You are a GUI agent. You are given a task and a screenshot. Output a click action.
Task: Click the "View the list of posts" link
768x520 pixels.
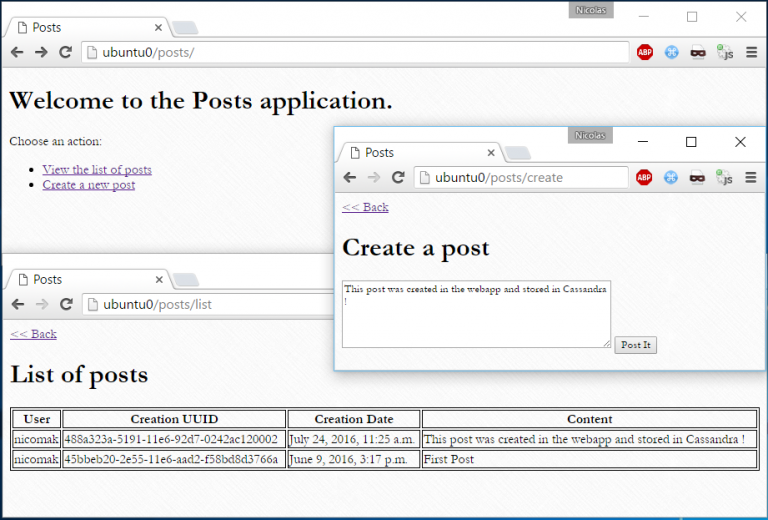97,170
